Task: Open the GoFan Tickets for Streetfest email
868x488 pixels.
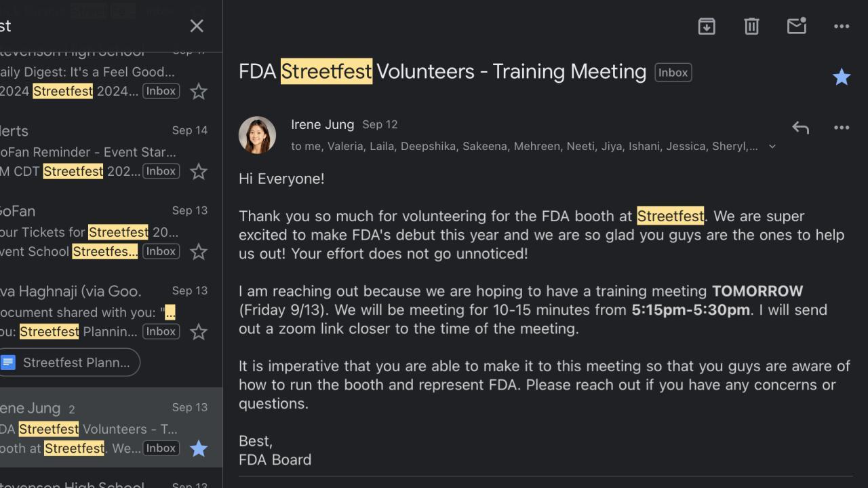Action: tap(88, 231)
